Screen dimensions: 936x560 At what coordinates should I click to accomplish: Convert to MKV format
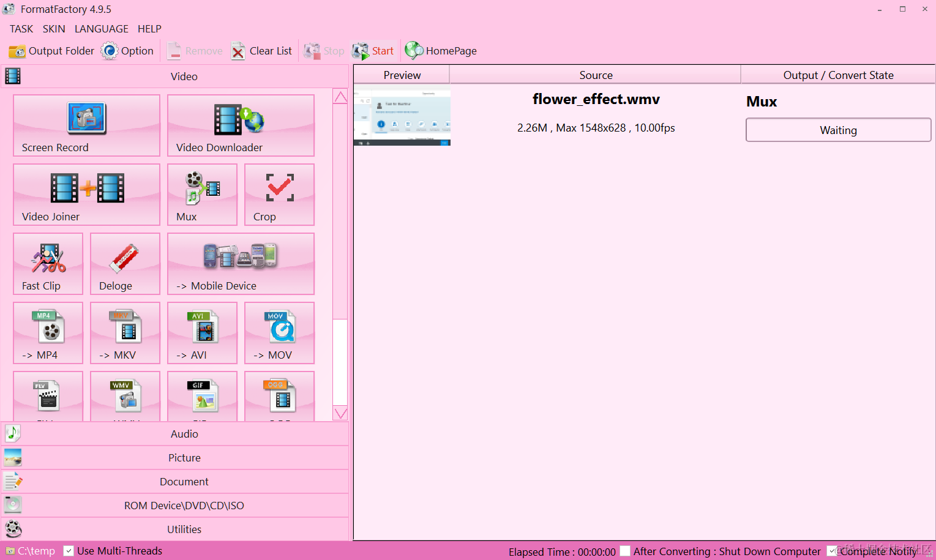tap(125, 333)
